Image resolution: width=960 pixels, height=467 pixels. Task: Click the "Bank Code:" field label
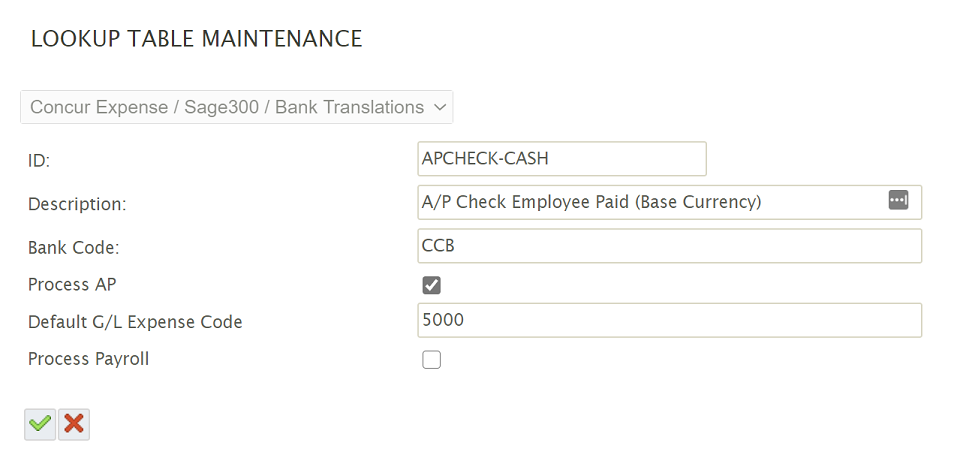pos(73,247)
